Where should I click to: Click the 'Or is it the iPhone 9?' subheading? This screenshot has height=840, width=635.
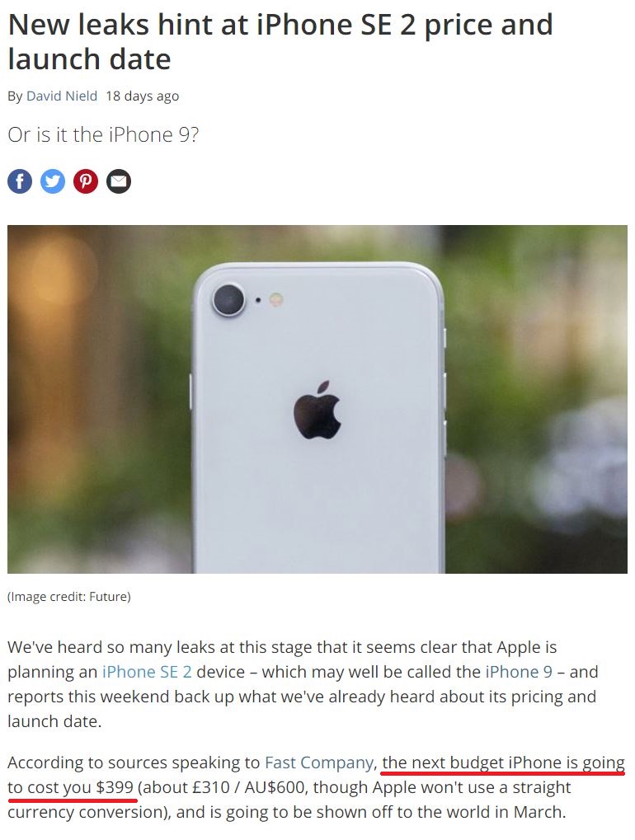pos(103,135)
